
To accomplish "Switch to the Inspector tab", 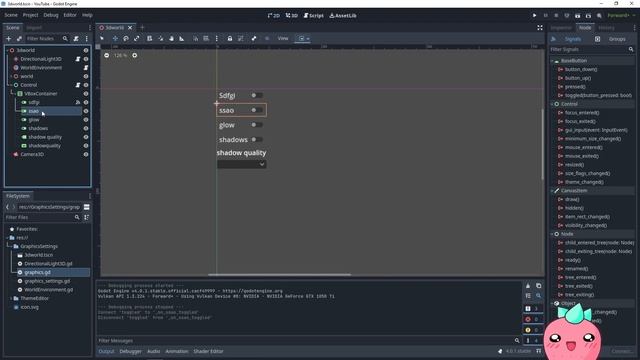I will pos(561,28).
